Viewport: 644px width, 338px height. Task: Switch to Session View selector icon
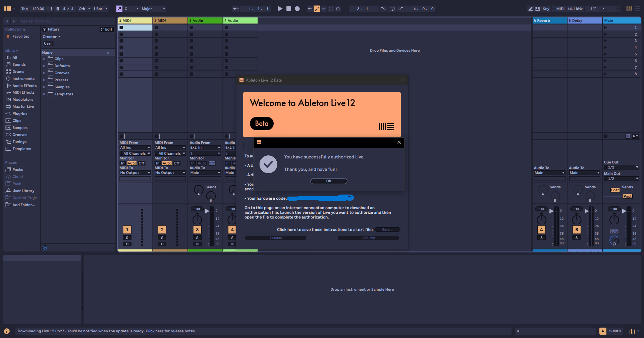pos(629,9)
